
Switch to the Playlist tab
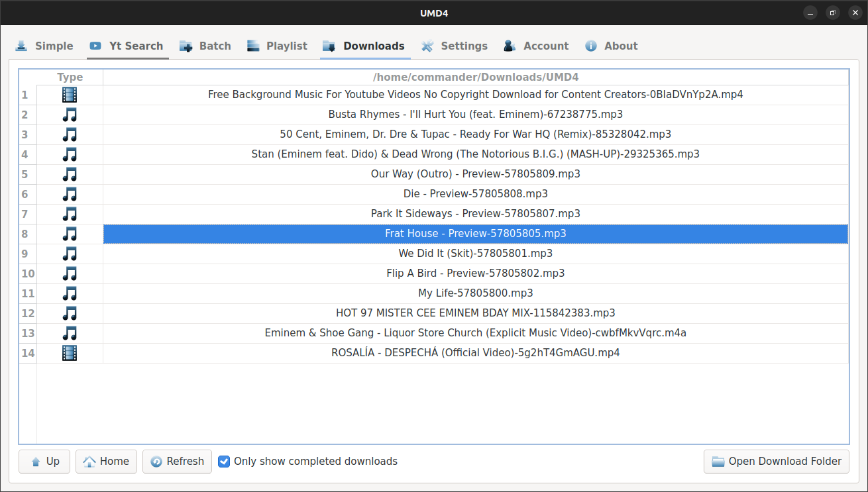point(276,46)
